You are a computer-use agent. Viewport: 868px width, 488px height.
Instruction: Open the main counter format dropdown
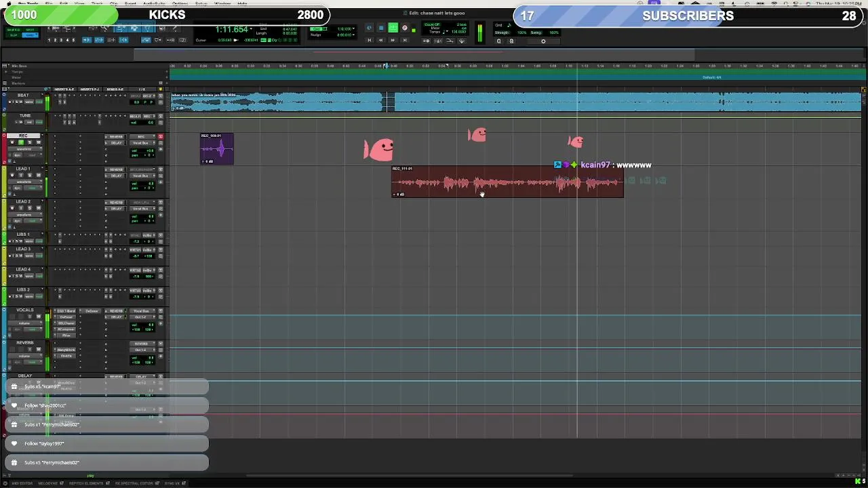[251, 29]
